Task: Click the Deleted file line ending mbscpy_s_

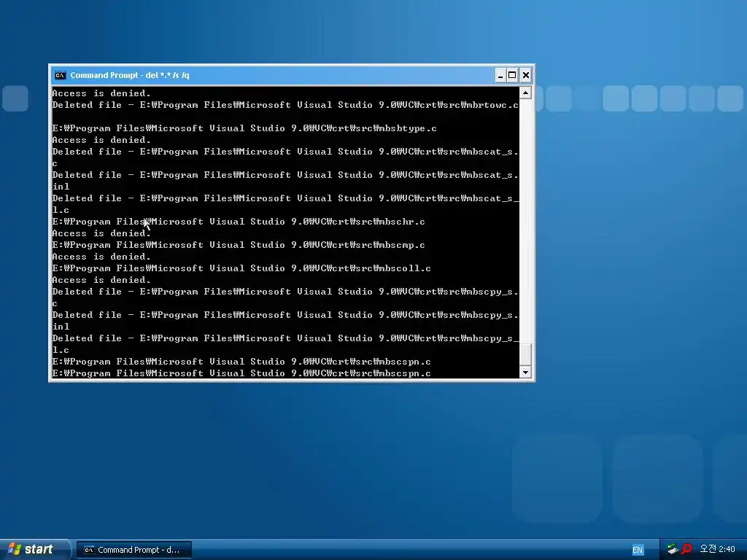Action: pos(285,338)
